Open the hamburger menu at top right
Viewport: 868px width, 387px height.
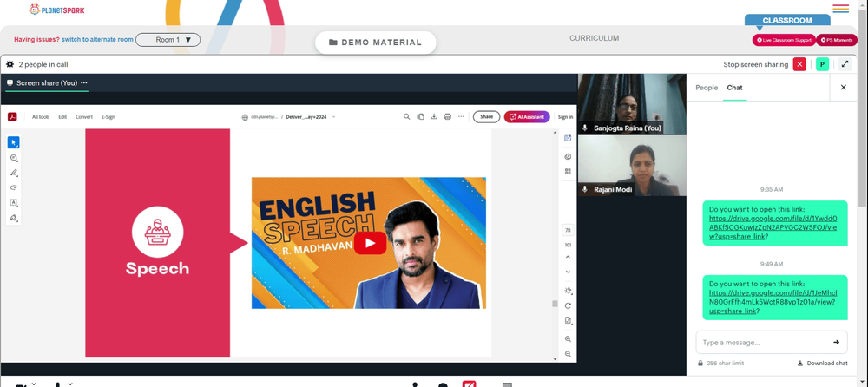[x=841, y=9]
